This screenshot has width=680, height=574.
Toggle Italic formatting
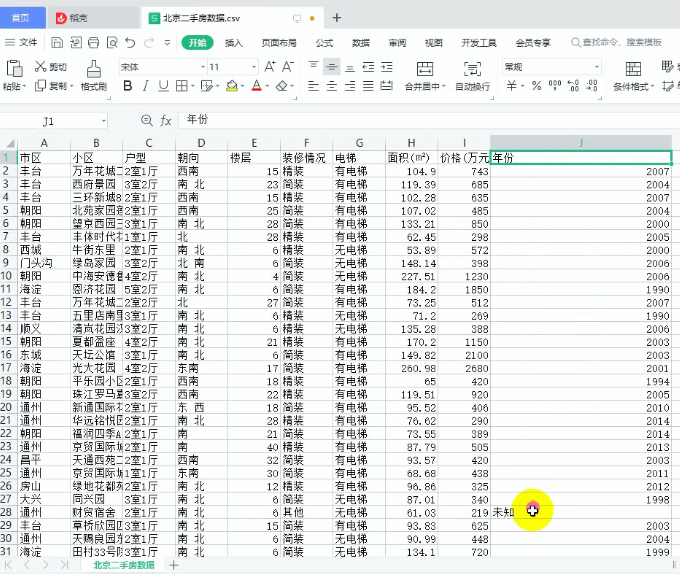146,86
